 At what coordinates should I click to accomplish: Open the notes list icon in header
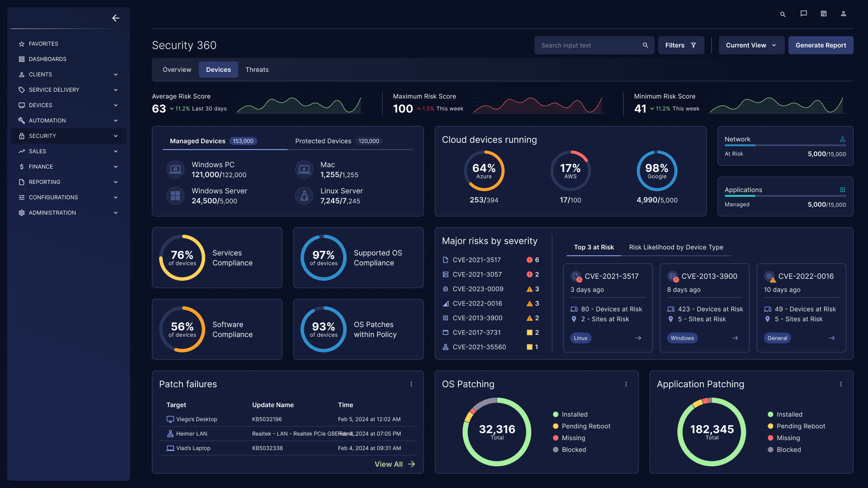823,14
